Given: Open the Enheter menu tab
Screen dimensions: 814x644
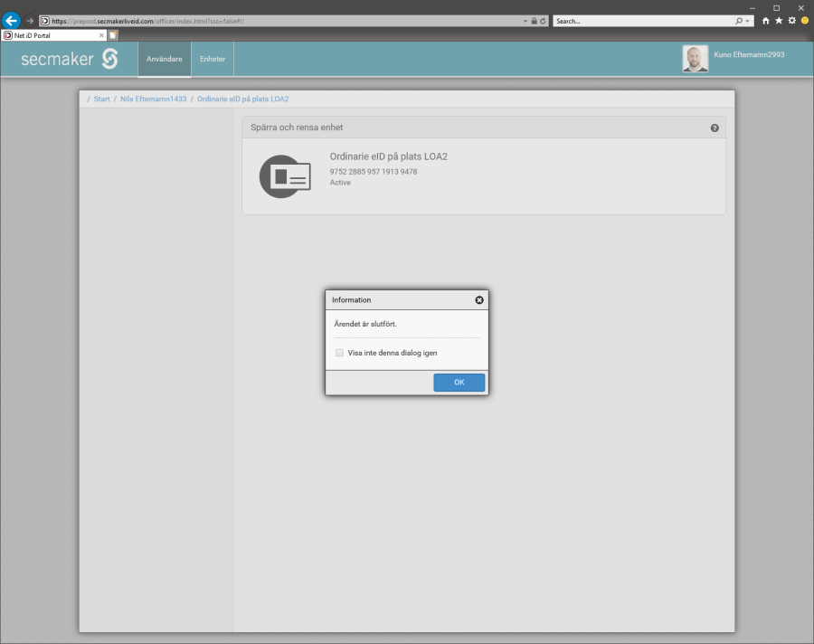Looking at the screenshot, I should pyautogui.click(x=213, y=59).
